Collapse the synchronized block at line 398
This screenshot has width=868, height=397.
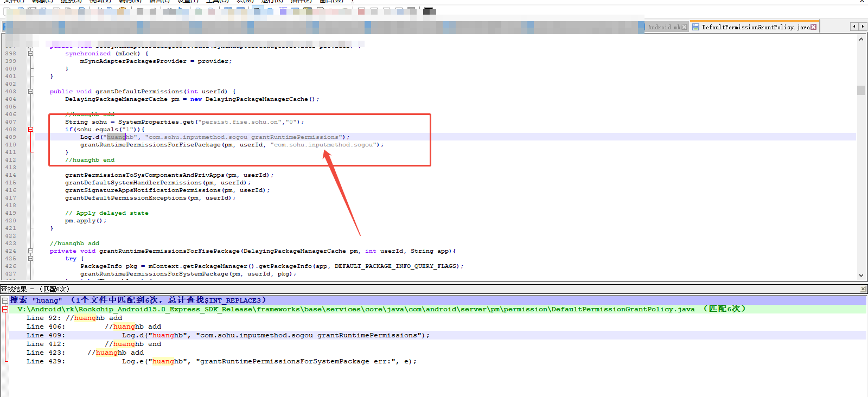pyautogui.click(x=31, y=54)
